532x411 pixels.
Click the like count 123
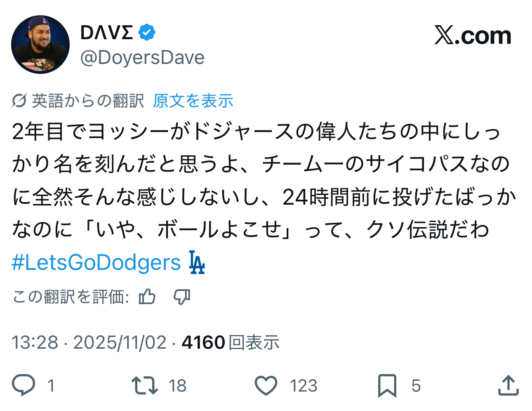[x=304, y=386]
